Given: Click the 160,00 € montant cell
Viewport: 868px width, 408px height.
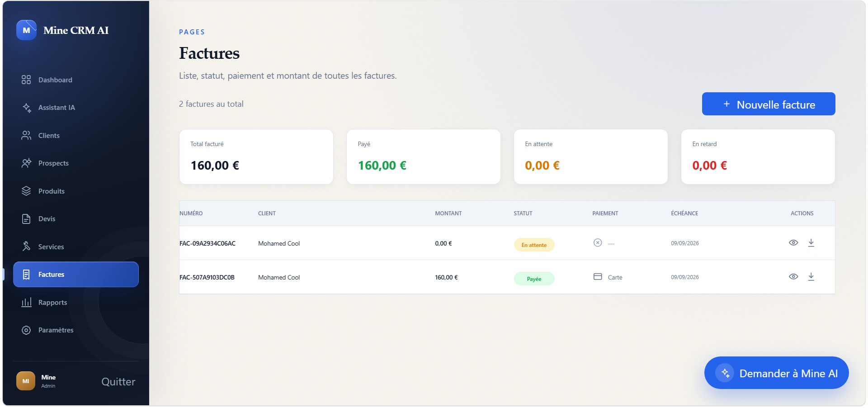Looking at the screenshot, I should click(x=446, y=277).
